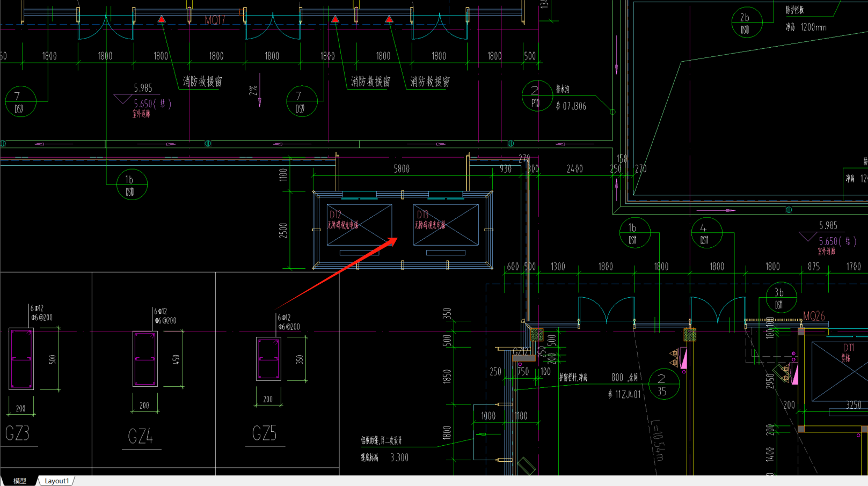Select the 参 07J306 reference note
Image resolution: width=868 pixels, height=486 pixels.
click(571, 106)
